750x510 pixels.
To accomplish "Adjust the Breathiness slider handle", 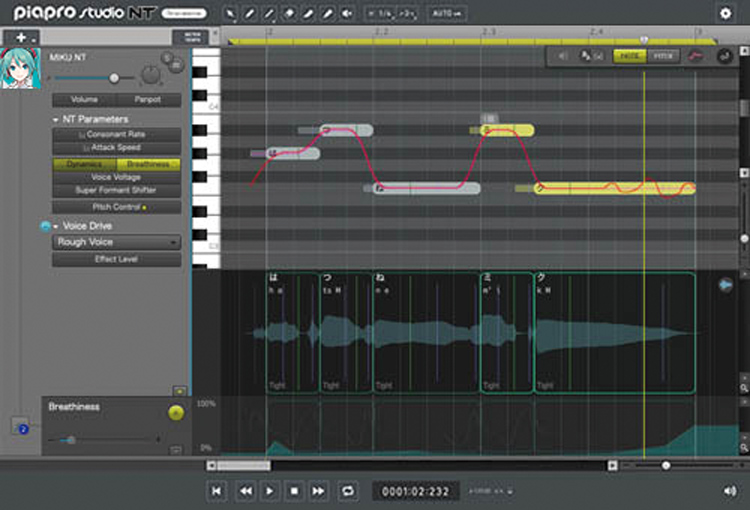I will click(x=71, y=440).
